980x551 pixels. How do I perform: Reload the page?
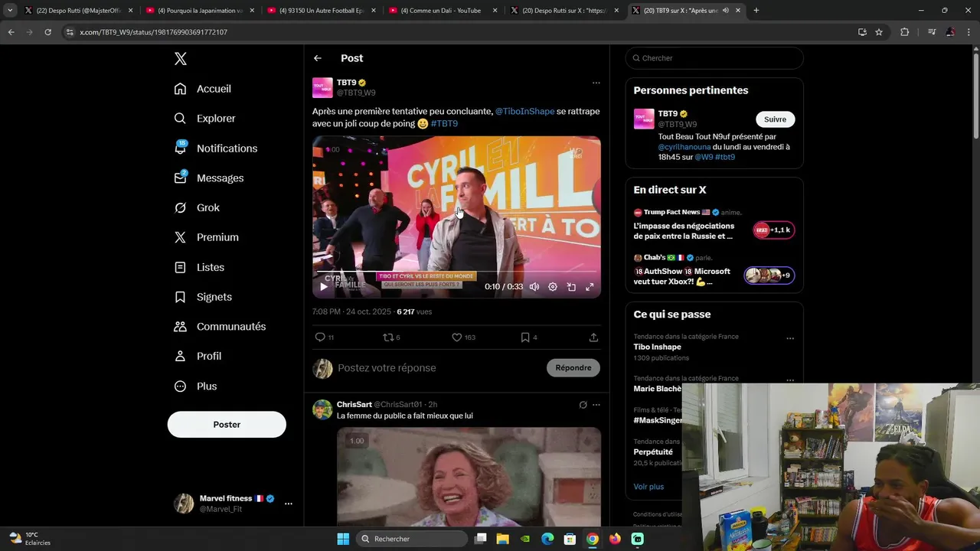[47, 32]
